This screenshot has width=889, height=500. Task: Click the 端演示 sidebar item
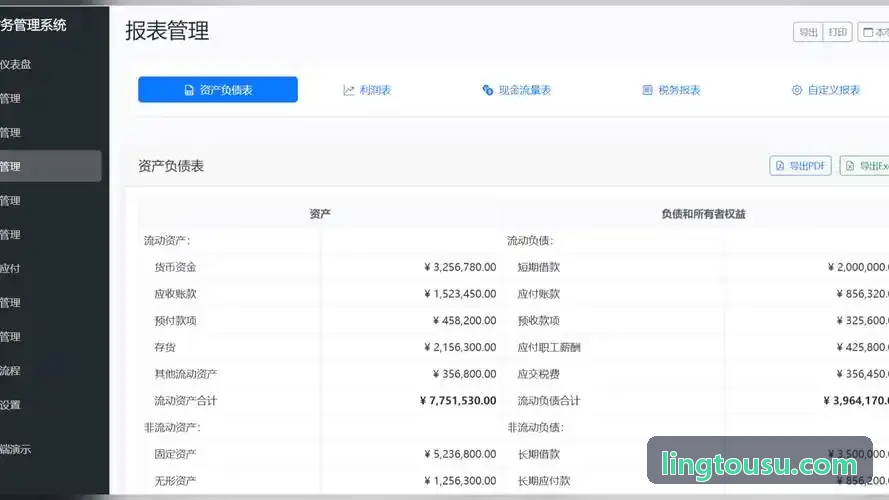coord(16,450)
